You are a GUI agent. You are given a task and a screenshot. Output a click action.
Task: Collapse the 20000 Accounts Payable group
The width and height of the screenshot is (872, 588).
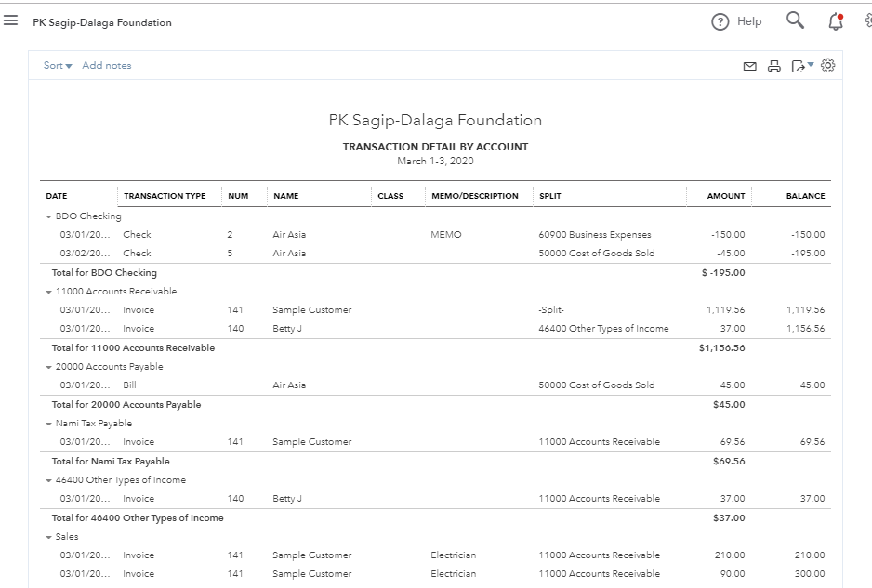(x=48, y=367)
